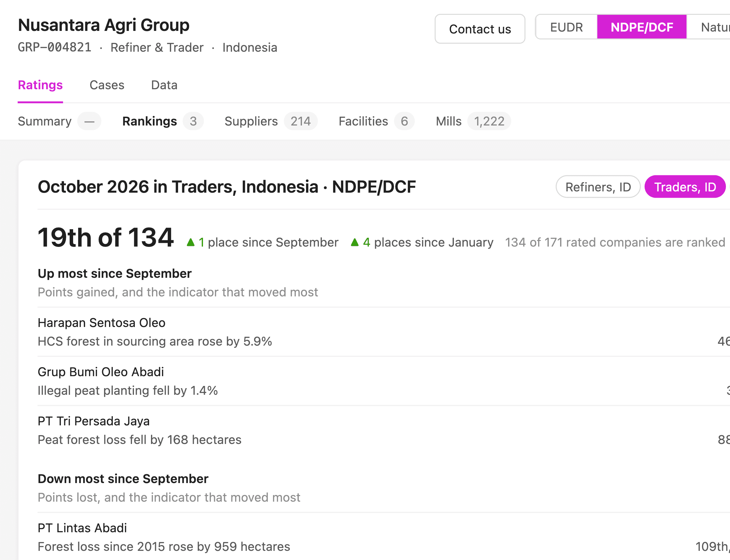This screenshot has width=730, height=560.
Task: Switch to the EUDR framework
Action: pyautogui.click(x=566, y=27)
